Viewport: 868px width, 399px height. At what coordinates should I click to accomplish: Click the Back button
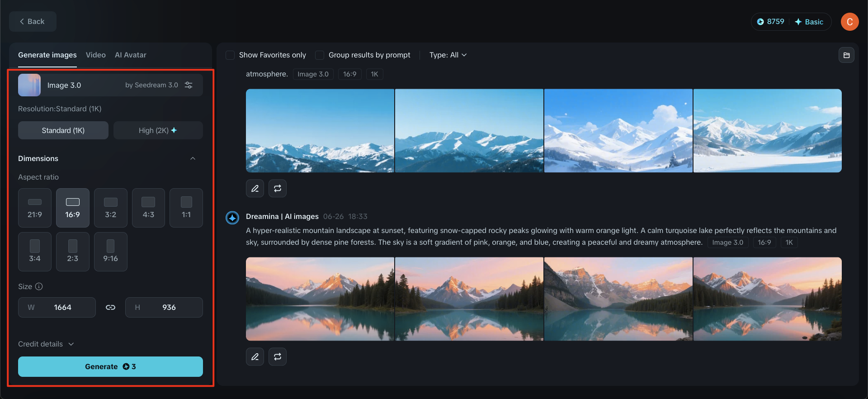(33, 21)
